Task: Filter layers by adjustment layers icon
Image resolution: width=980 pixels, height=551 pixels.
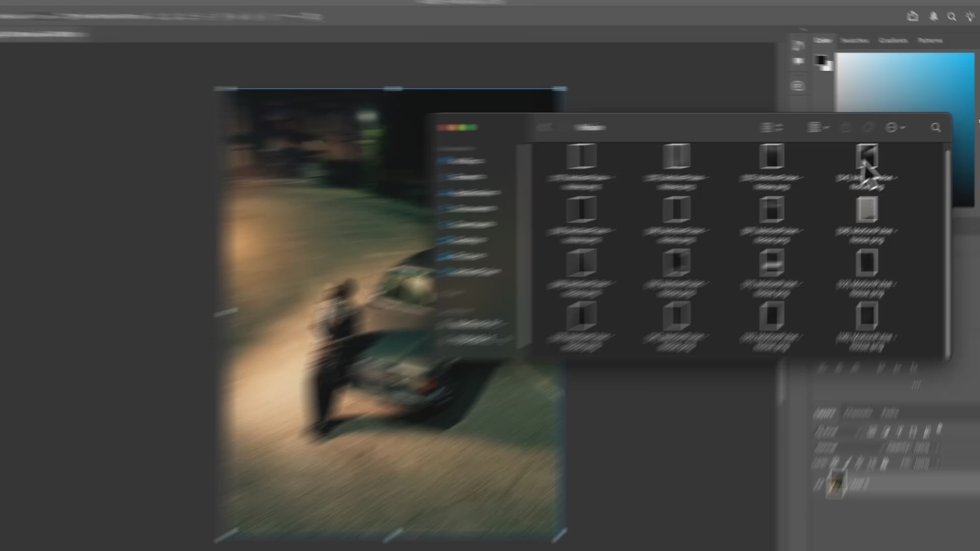Action: (886, 432)
